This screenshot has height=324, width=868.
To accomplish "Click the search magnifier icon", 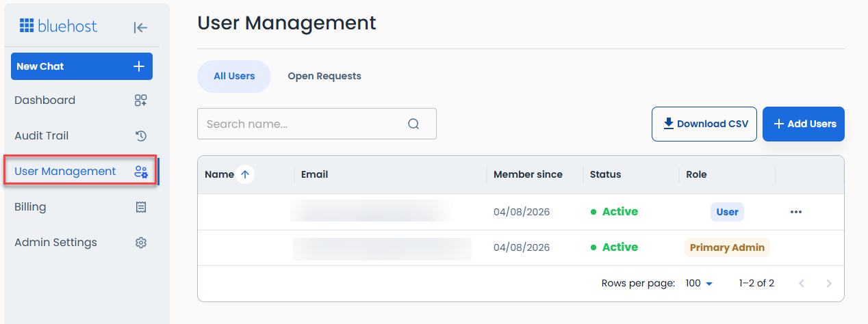I will pos(413,124).
